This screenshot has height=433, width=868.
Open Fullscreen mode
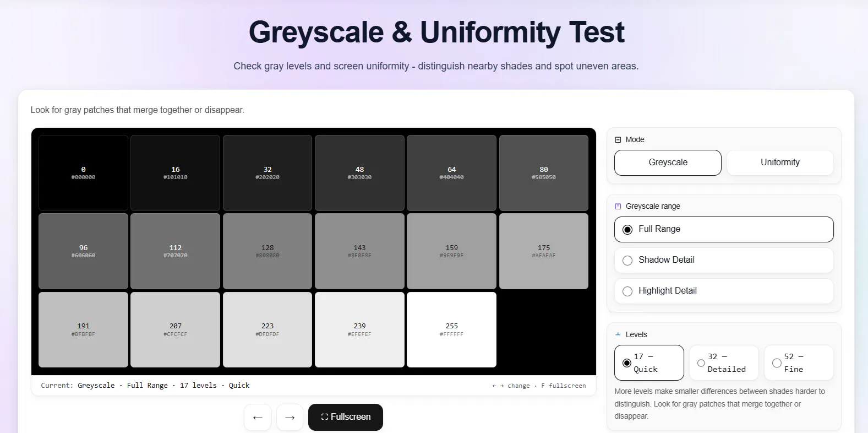(346, 417)
